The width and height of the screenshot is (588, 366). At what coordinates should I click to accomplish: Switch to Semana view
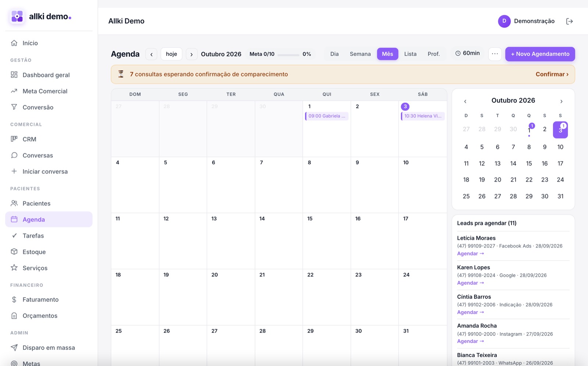[x=360, y=54]
